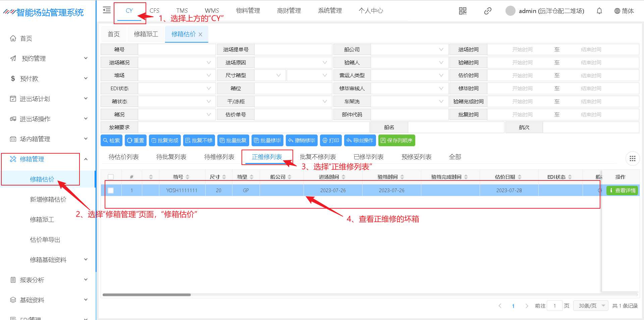Open the 船公司 dropdown filter
Image resolution: width=644 pixels, height=320 pixels.
(x=409, y=50)
